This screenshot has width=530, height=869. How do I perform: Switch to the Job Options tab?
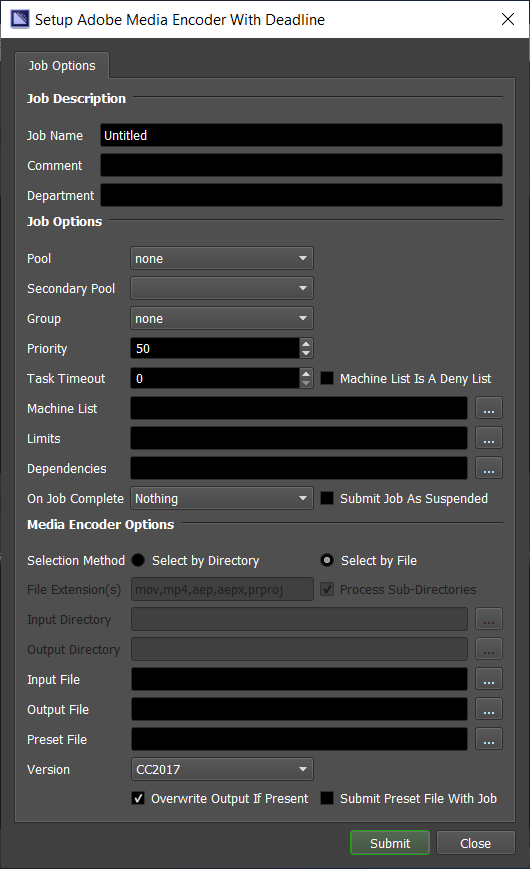coord(62,65)
